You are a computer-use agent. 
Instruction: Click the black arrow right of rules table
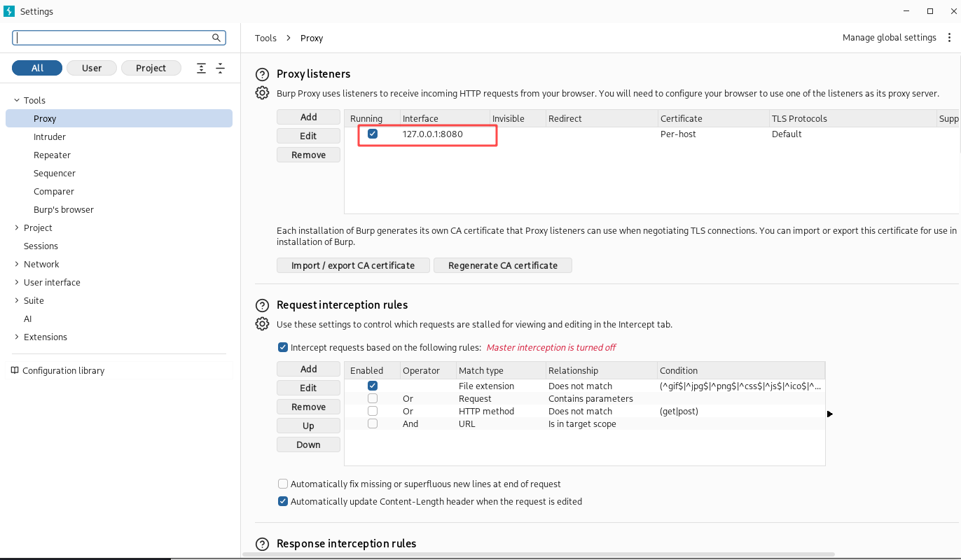830,414
